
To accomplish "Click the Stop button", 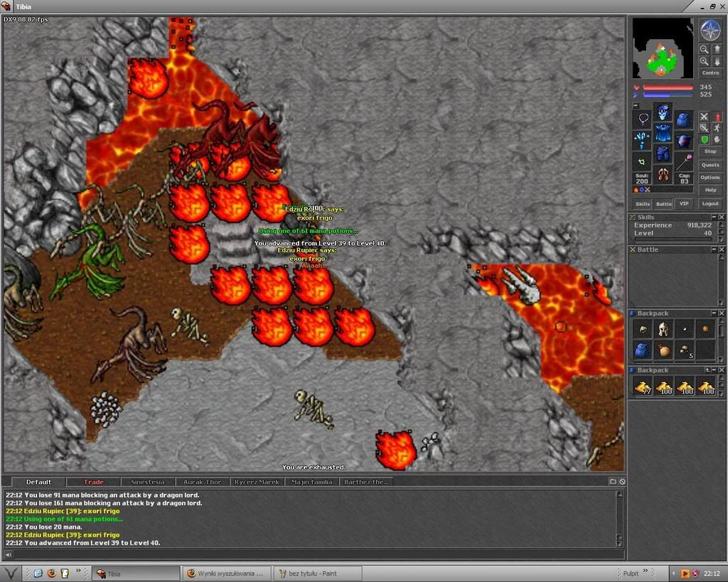I will pos(710,151).
